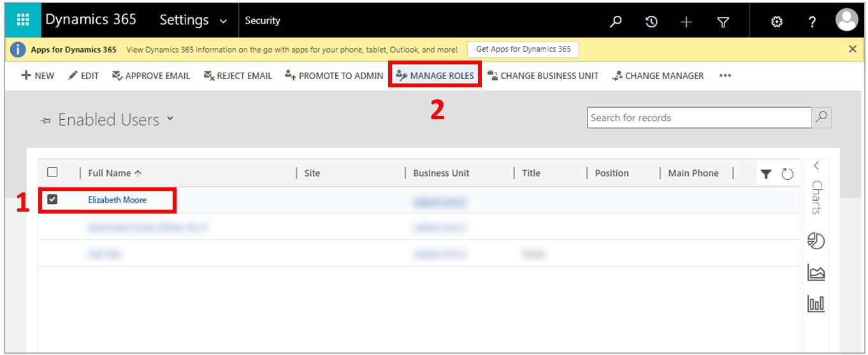Click the Search for records field
Image resolution: width=868 pixels, height=355 pixels.
699,117
